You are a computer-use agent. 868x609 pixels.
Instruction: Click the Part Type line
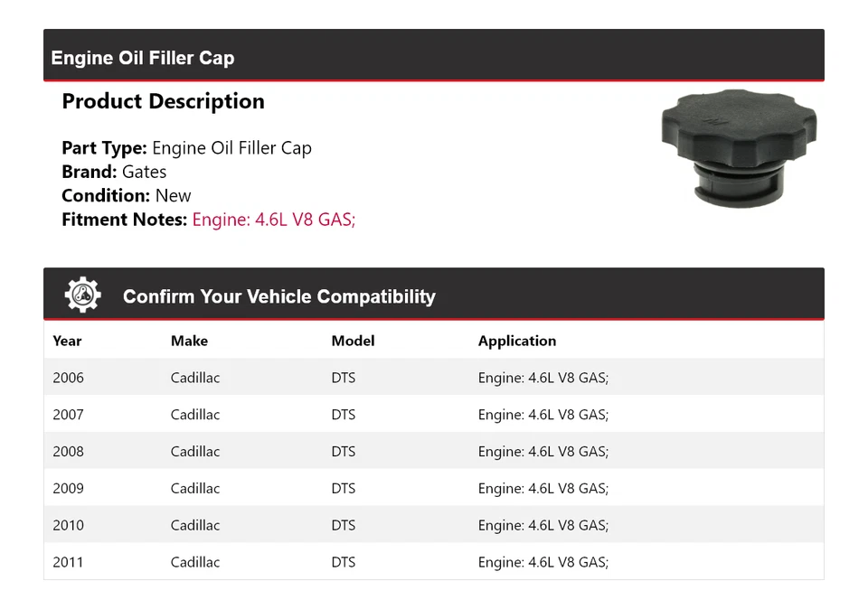[x=186, y=148]
